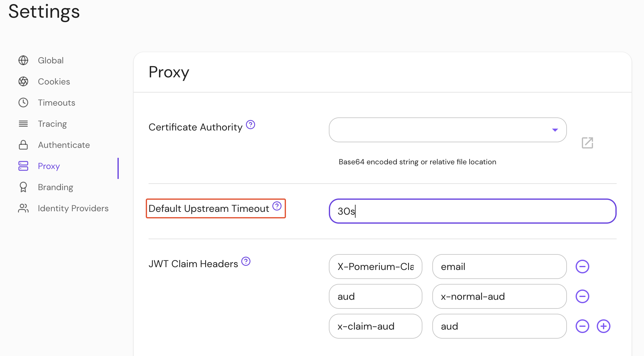Remove the email claim header row
Viewport: 644px width, 356px height.
coord(582,267)
